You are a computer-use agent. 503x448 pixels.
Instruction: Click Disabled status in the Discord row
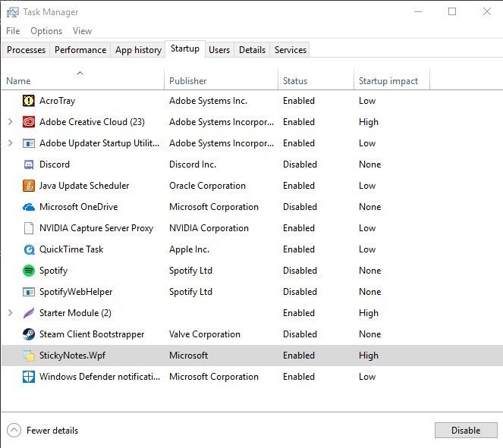[300, 164]
